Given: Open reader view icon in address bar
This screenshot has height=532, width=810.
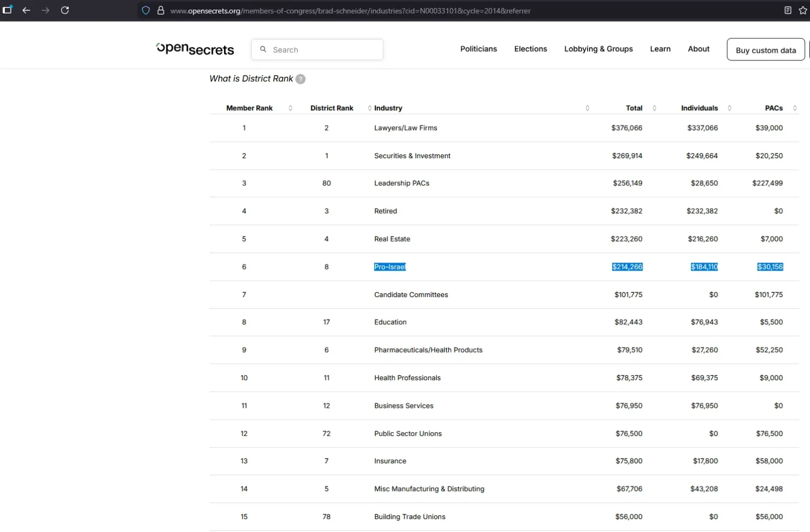Looking at the screenshot, I should [x=788, y=10].
